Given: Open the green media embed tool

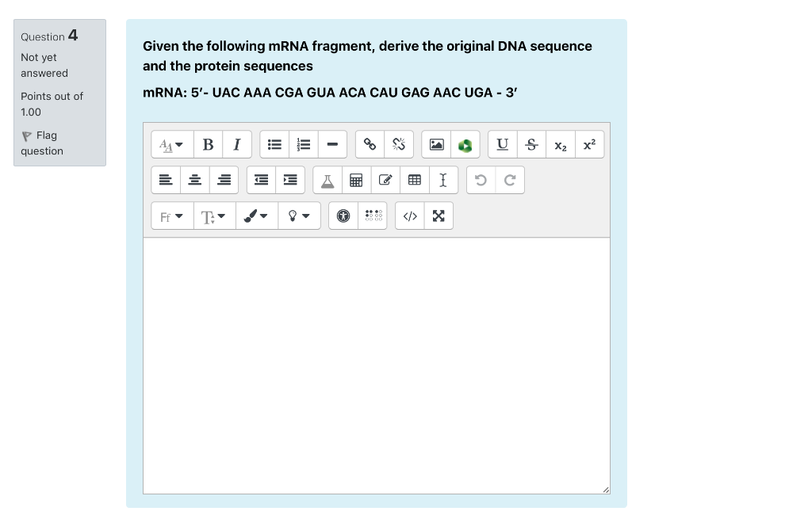Looking at the screenshot, I should [465, 144].
